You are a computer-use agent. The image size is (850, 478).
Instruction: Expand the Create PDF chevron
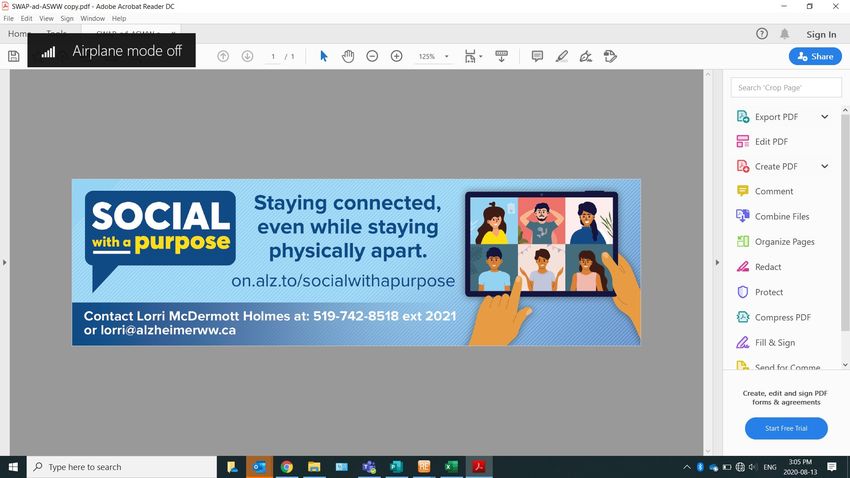pos(825,166)
